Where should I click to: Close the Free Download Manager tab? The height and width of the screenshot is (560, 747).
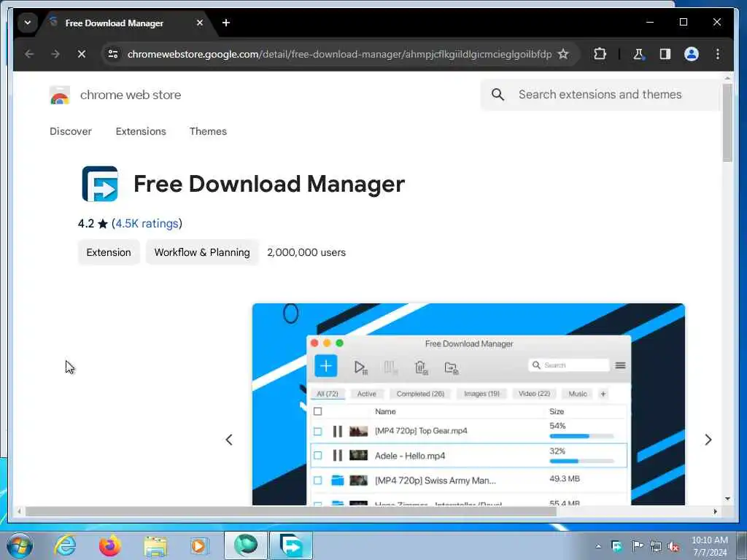[x=200, y=23]
